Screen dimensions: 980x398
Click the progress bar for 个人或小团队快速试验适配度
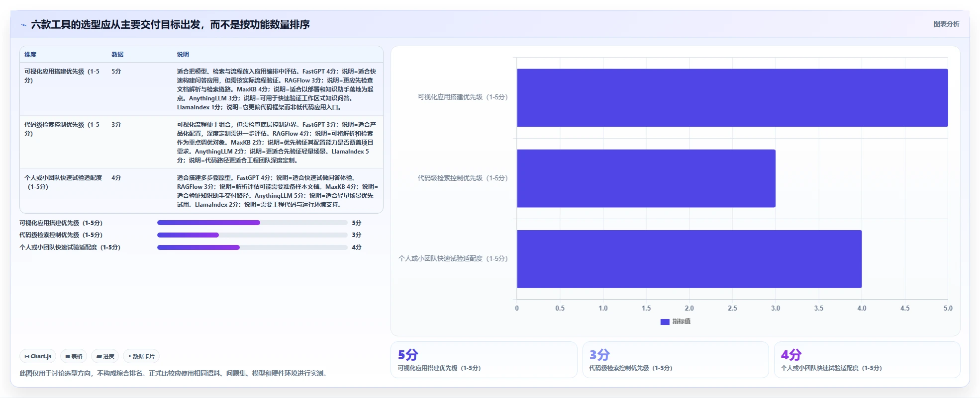point(252,247)
